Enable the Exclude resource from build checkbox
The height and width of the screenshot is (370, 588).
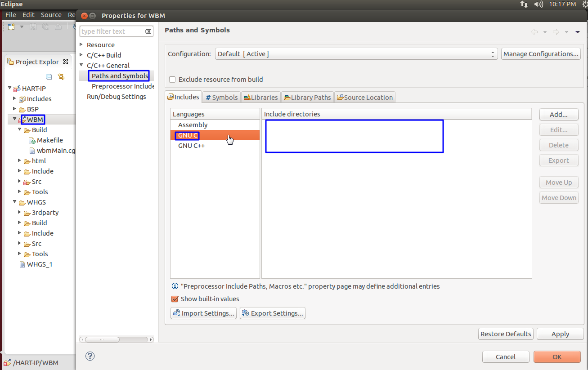172,79
